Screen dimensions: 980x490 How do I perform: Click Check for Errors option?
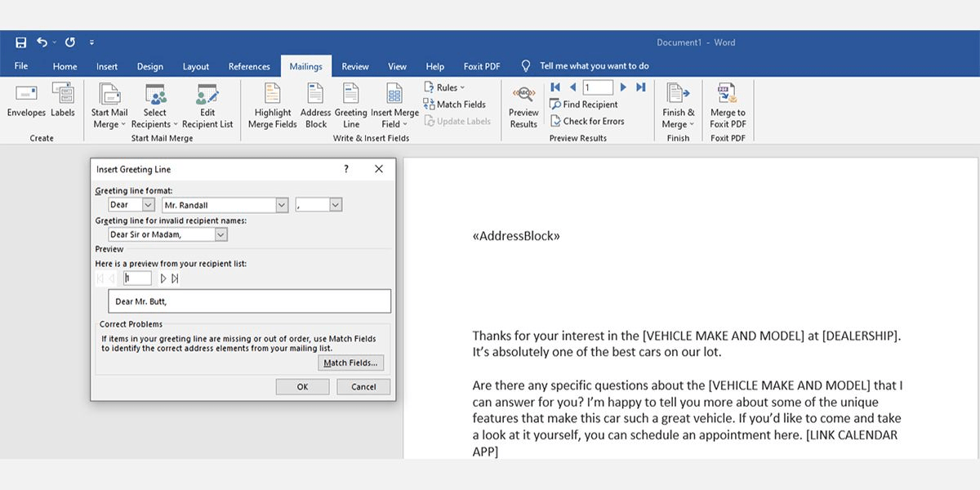587,121
